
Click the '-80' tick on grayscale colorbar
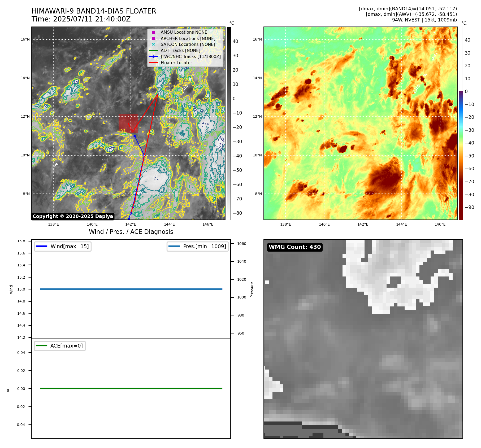[x=237, y=213]
